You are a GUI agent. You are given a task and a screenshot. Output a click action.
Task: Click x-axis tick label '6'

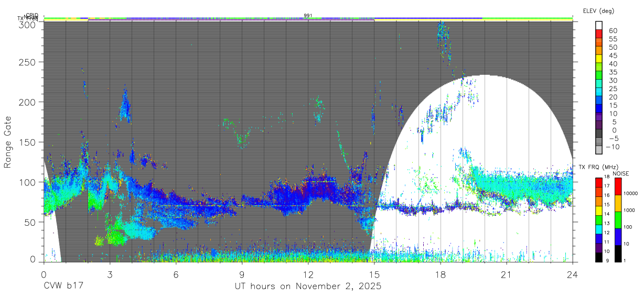pyautogui.click(x=176, y=274)
